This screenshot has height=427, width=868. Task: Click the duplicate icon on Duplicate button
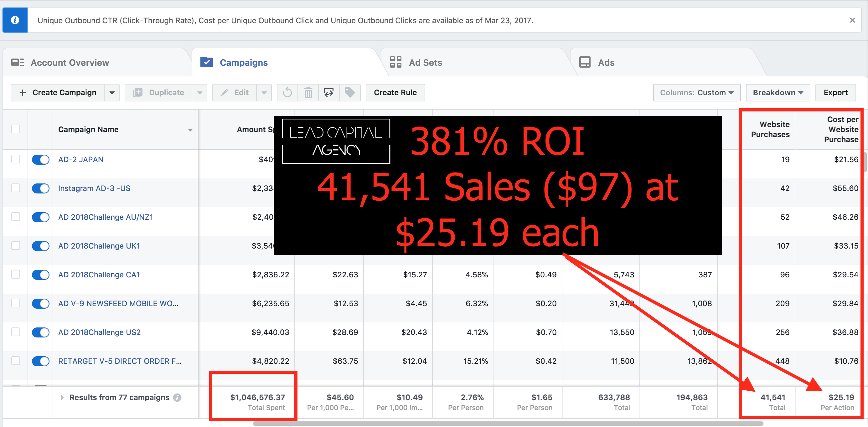(137, 93)
